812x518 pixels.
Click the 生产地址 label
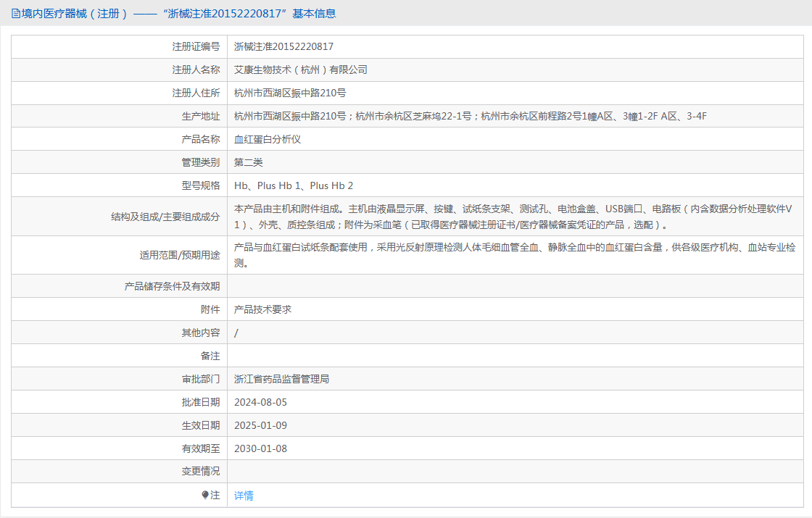coord(200,117)
